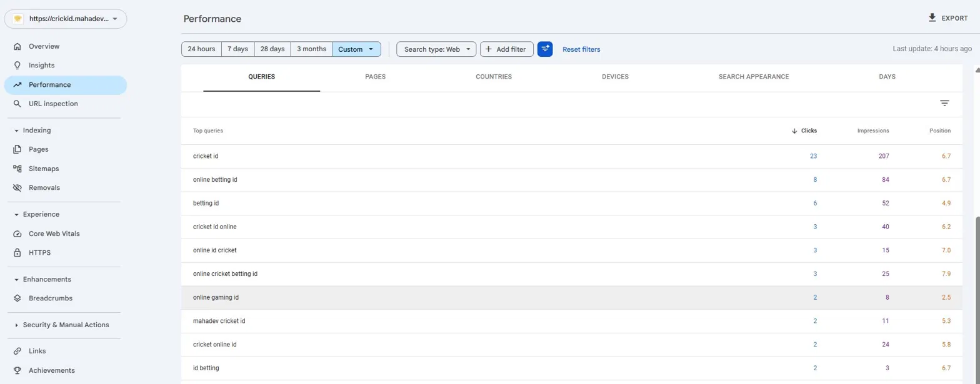Click the Top queries column header
Image resolution: width=980 pixels, height=384 pixels.
coord(208,131)
